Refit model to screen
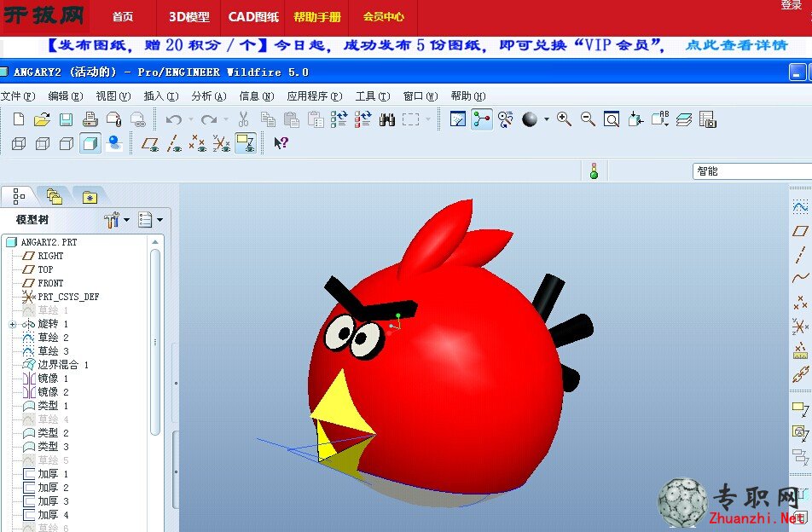 [612, 119]
